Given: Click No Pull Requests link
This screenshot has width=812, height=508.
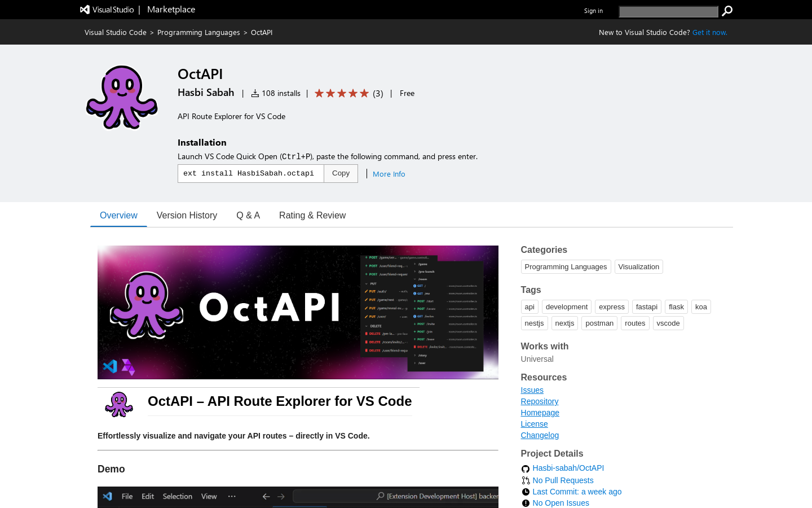Looking at the screenshot, I should (563, 480).
